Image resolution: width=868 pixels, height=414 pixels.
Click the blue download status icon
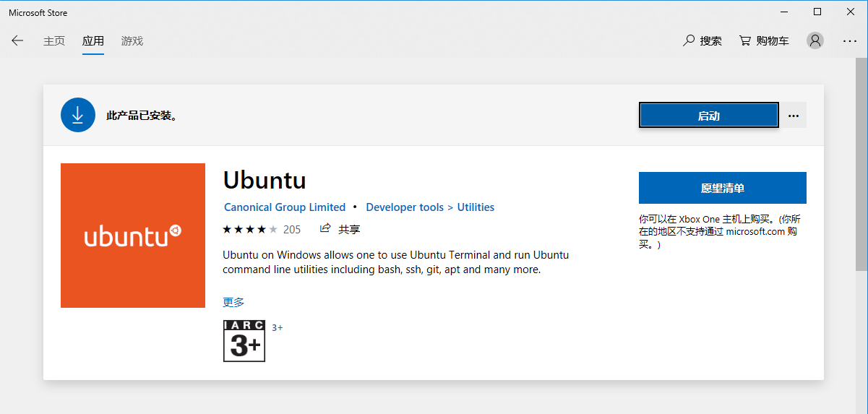click(78, 115)
